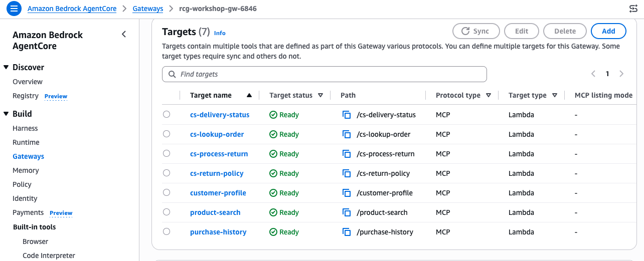Click the top-right panel settings icon
This screenshot has height=261, width=644.
[633, 9]
